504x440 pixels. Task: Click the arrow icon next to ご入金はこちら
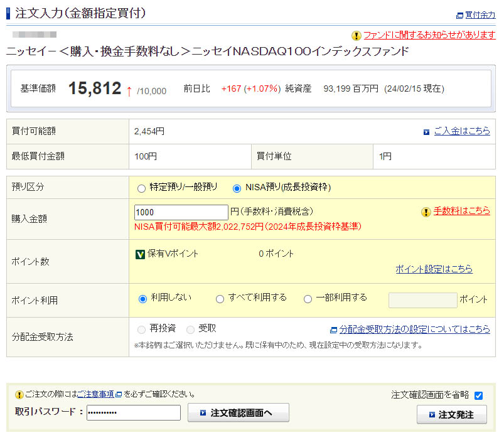(x=426, y=132)
